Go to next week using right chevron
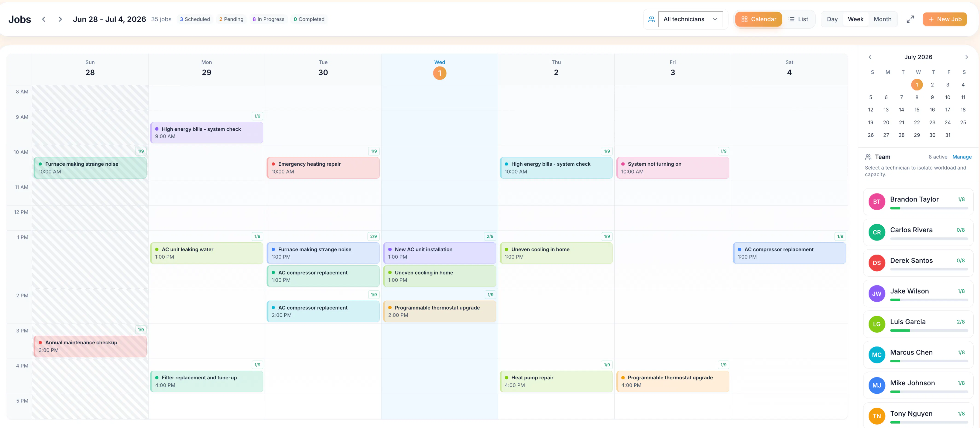The image size is (980, 428). coord(60,19)
